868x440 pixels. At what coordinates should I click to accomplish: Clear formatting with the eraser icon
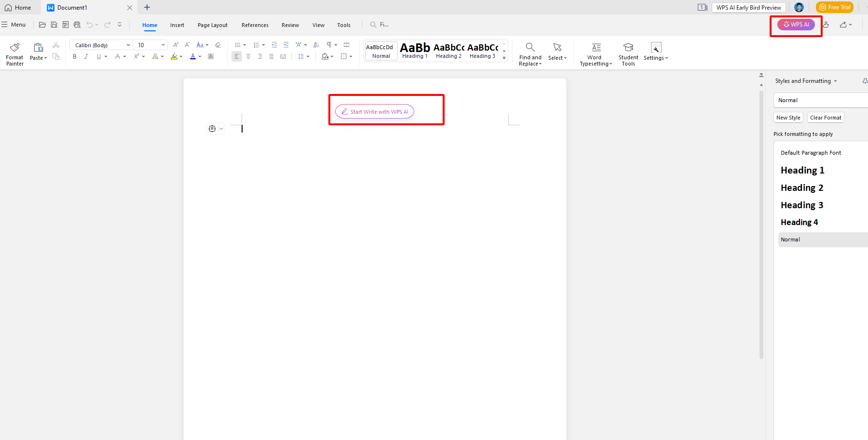tap(217, 44)
